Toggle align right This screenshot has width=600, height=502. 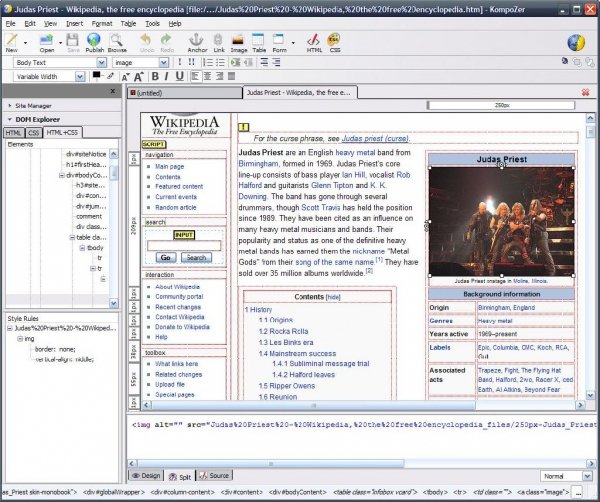[x=219, y=77]
